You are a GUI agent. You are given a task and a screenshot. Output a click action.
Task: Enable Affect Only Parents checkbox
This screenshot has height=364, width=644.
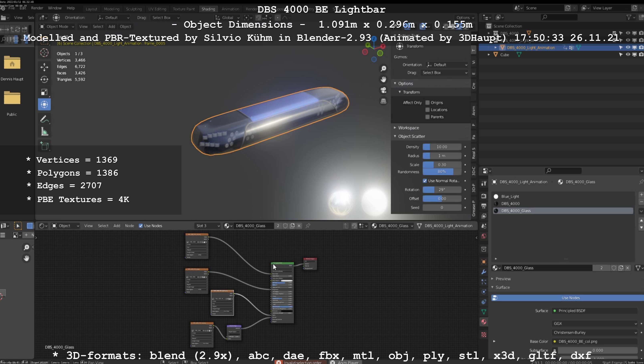click(x=427, y=117)
